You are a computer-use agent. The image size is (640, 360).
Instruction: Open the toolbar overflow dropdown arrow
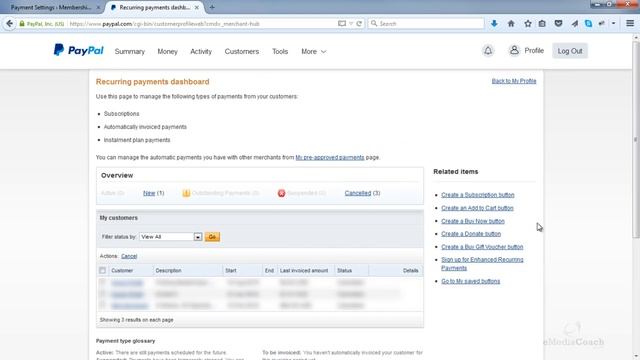pos(613,24)
